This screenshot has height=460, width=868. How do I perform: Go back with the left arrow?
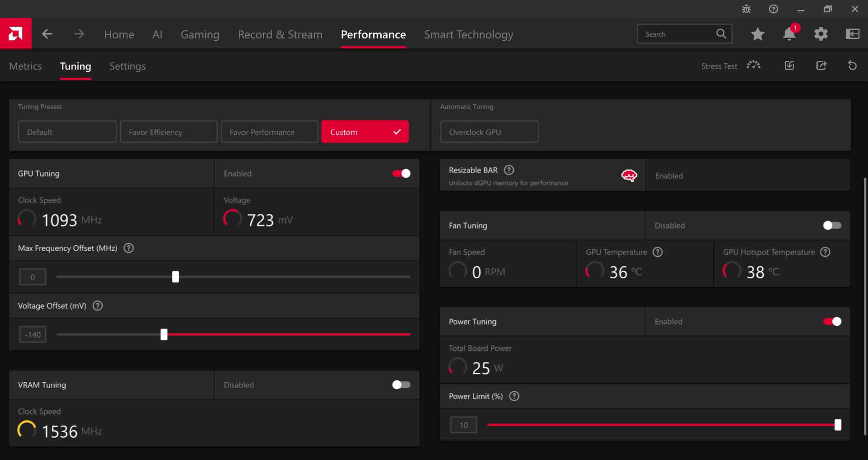click(x=47, y=34)
